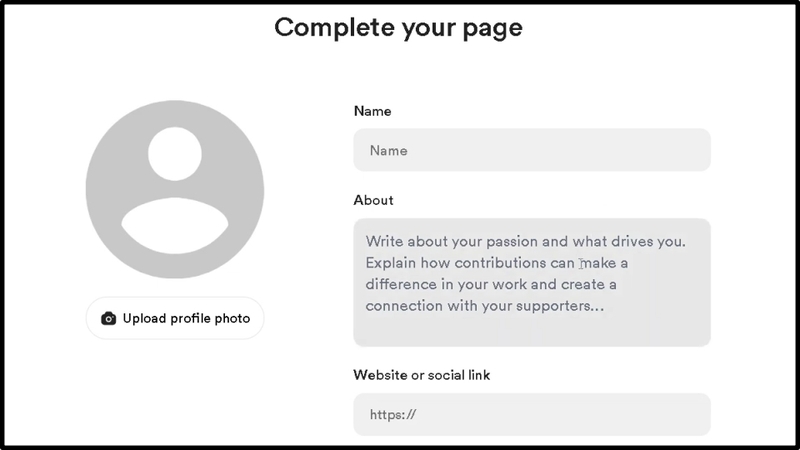Click the "About" field label

pos(374,200)
